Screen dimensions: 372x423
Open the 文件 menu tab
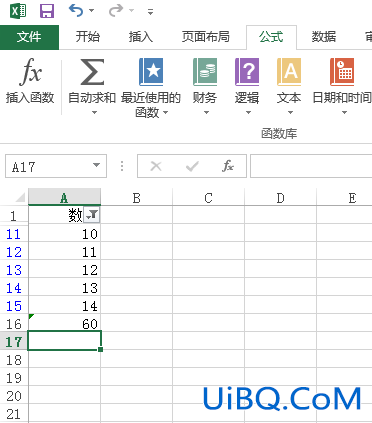point(29,37)
